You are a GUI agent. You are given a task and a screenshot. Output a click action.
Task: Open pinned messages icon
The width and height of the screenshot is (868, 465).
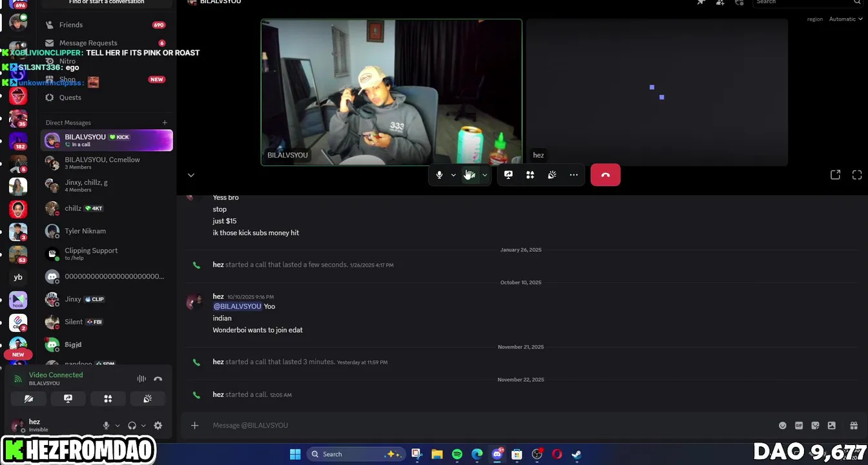pyautogui.click(x=701, y=3)
